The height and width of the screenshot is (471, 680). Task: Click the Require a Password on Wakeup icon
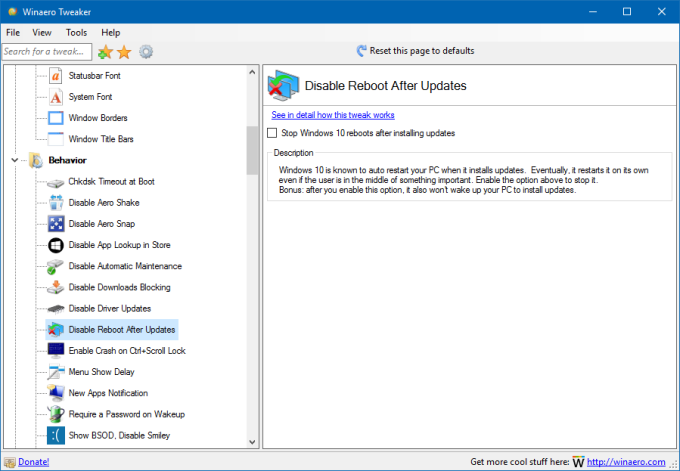pyautogui.click(x=56, y=414)
